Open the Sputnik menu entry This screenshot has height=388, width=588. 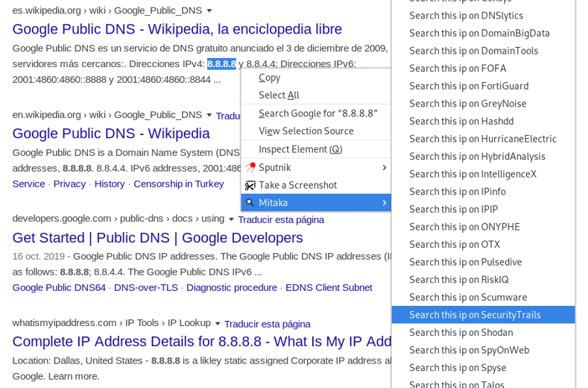tap(316, 168)
